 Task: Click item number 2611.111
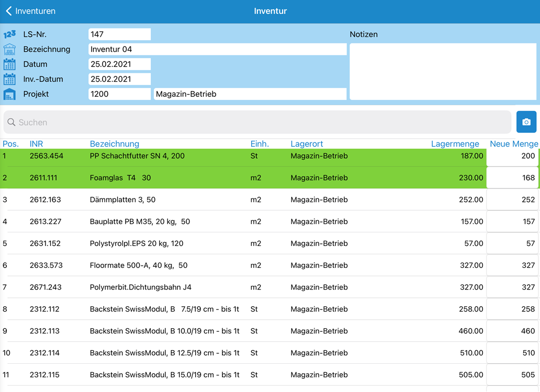tap(43, 178)
